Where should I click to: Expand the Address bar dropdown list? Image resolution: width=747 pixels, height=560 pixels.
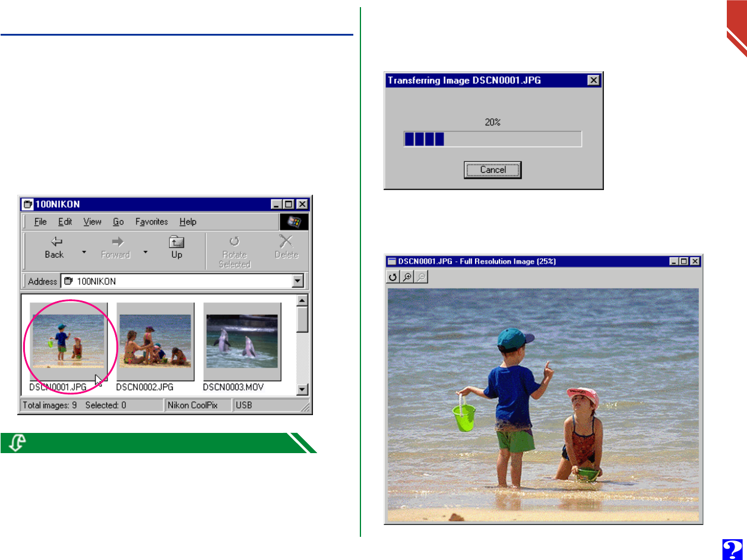(x=298, y=281)
